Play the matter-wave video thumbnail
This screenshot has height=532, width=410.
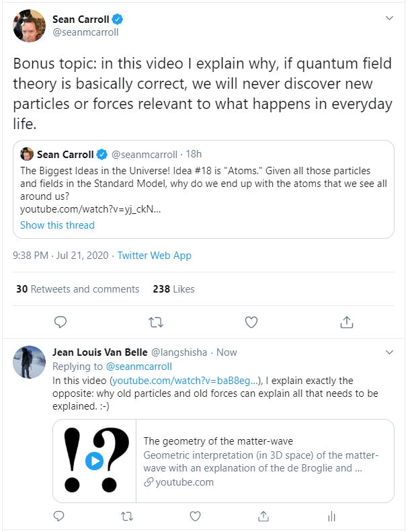click(x=95, y=461)
